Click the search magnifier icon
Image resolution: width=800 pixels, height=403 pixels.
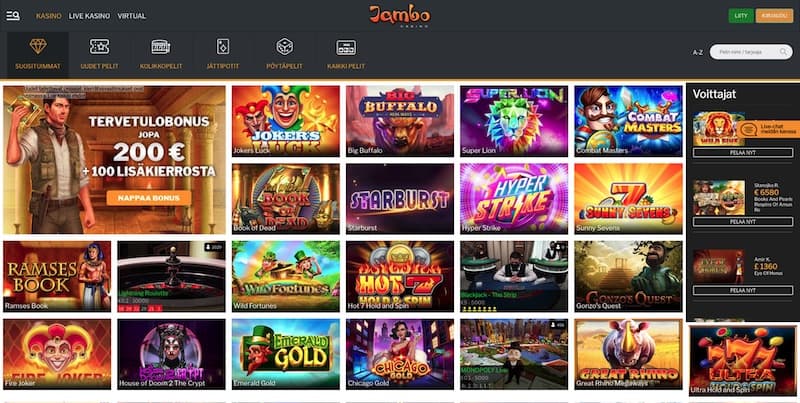(x=783, y=52)
